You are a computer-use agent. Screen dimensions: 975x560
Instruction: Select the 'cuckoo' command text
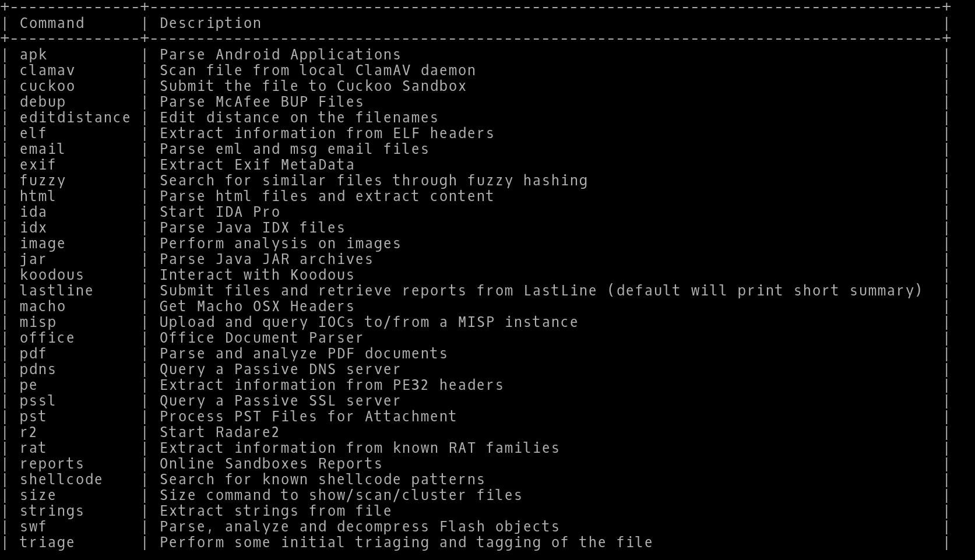(x=47, y=86)
